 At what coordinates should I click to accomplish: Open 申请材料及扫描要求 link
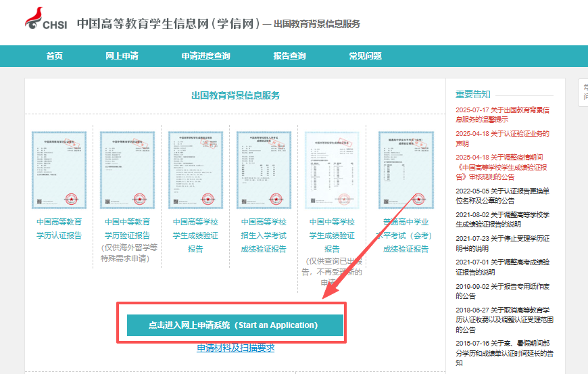235,348
